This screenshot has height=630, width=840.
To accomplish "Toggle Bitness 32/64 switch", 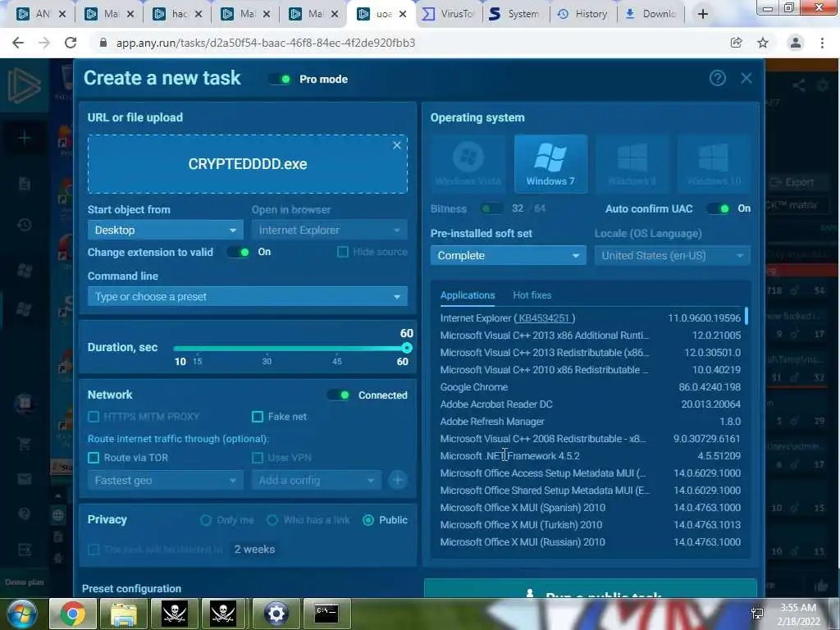I will pos(491,208).
